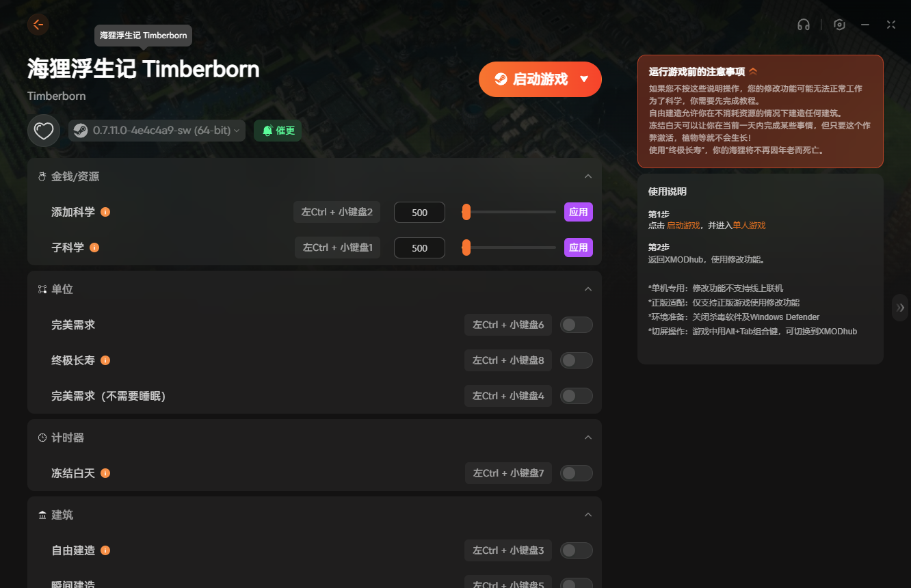911x588 pixels.
Task: Click the heart favorite icon
Action: (x=43, y=130)
